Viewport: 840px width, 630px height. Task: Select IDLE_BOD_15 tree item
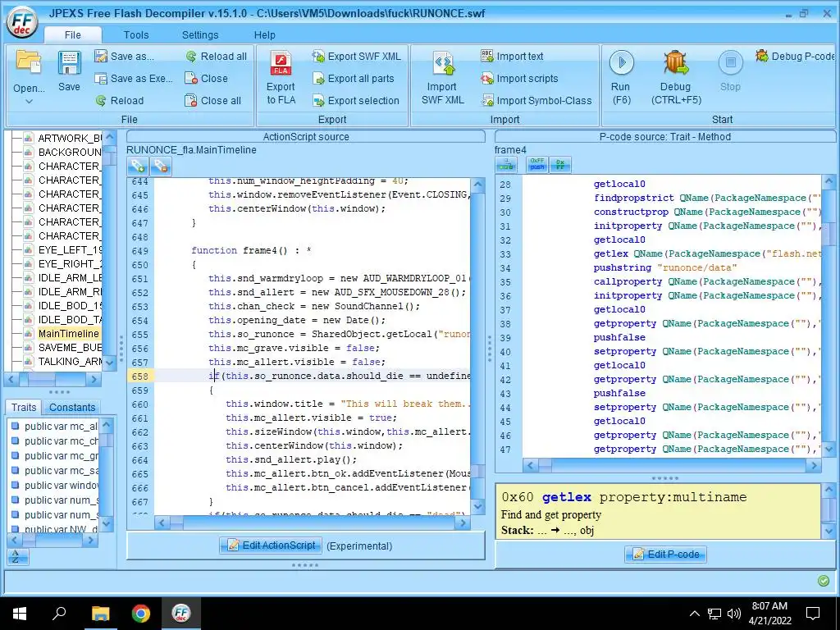coord(70,305)
